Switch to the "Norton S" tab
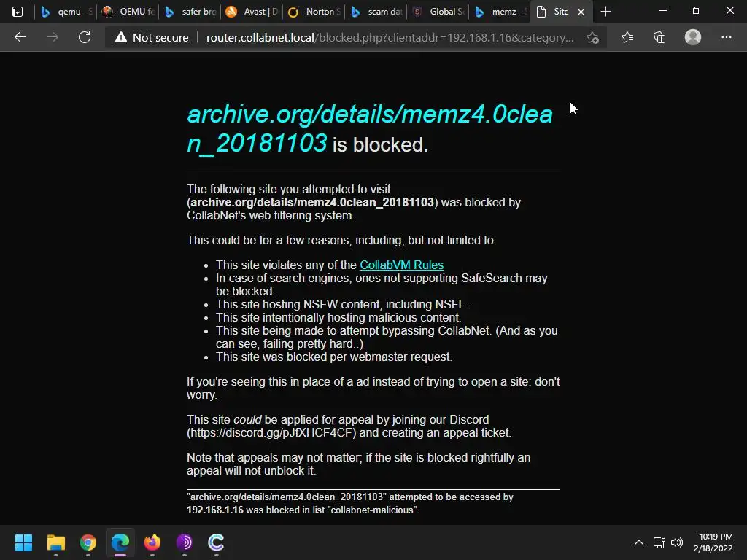The height and width of the screenshot is (560, 747). [x=314, y=12]
